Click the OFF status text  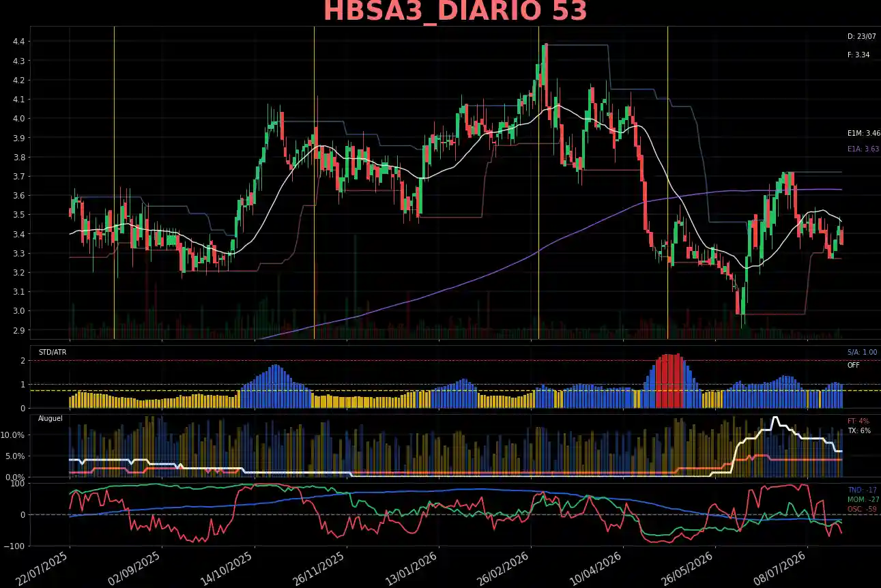[854, 365]
